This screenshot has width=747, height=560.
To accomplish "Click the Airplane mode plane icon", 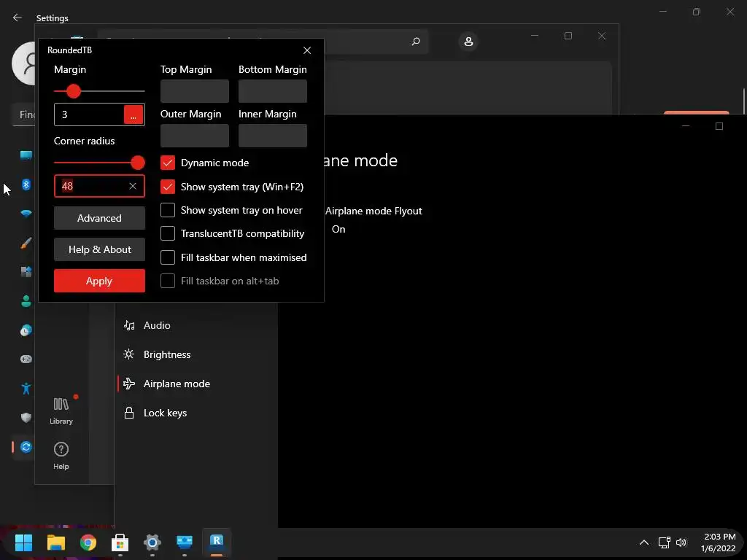I will tap(128, 384).
